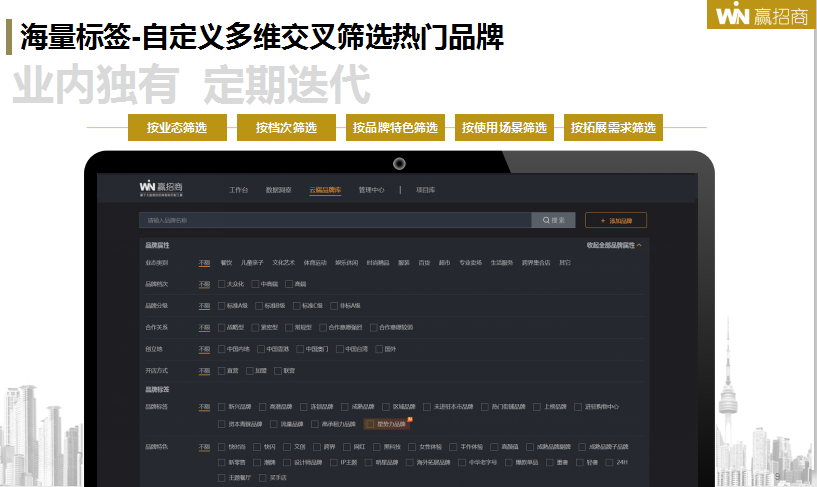817x487 pixels.
Task: Select the 其它 category
Action: [x=565, y=263]
